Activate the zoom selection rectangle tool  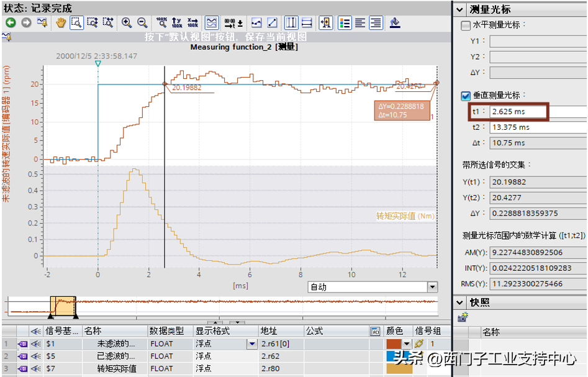click(77, 23)
